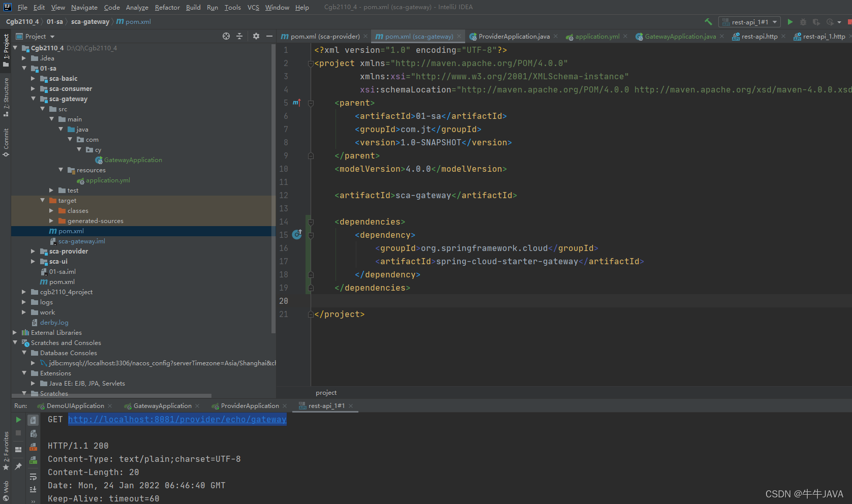
Task: Click the Project tree horizontal scrollbar
Action: (111, 396)
